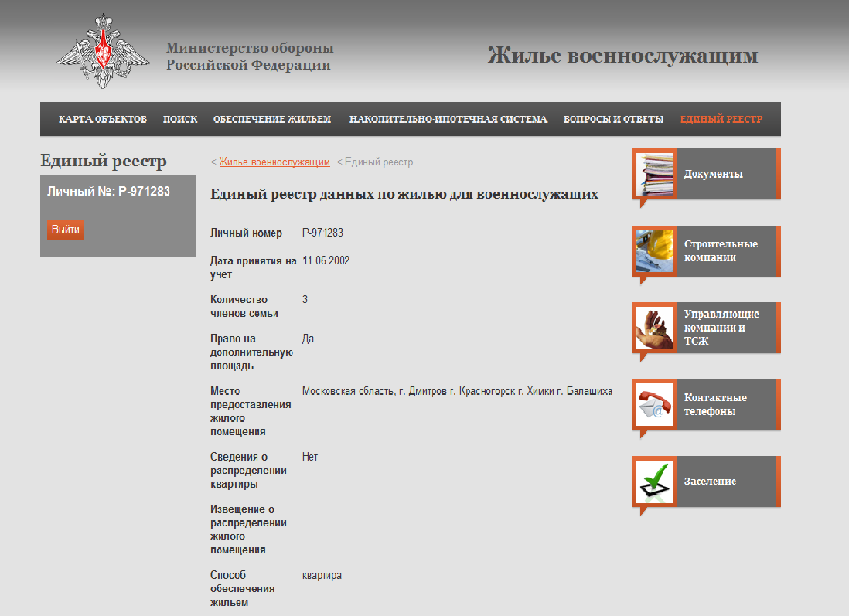This screenshot has width=849, height=616.
Task: Click the Ministry of Defence eagle emblem
Action: pyautogui.click(x=103, y=52)
